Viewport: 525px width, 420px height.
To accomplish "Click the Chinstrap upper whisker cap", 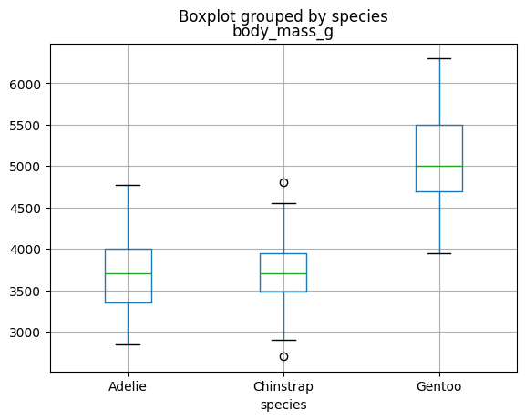I will pos(283,203).
